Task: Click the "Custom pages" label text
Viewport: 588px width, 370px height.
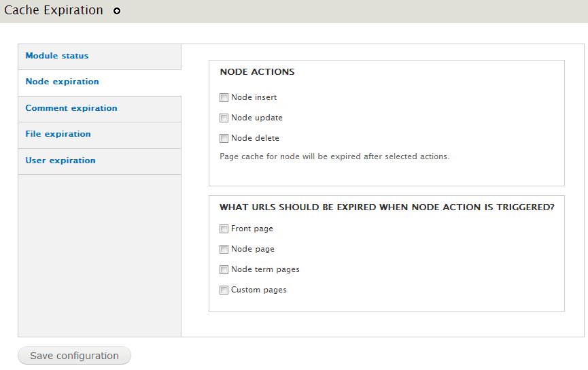Action: click(259, 290)
